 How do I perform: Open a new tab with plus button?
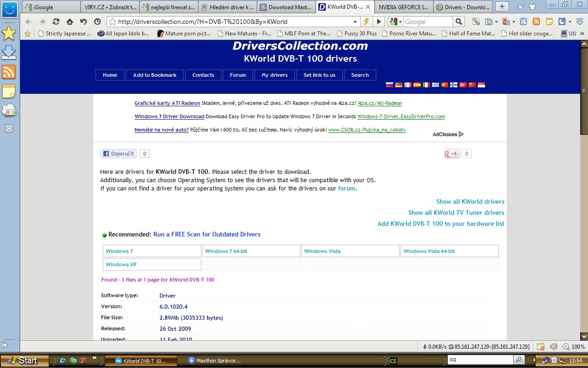coord(503,6)
